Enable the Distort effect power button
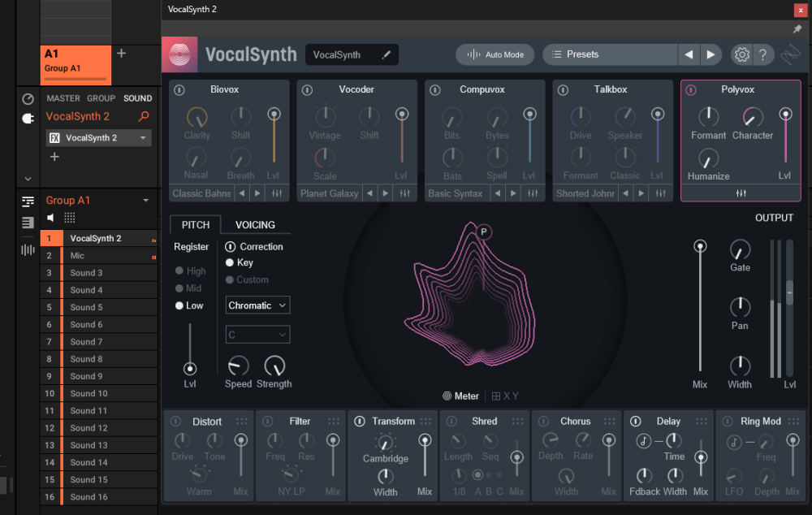 pos(175,422)
